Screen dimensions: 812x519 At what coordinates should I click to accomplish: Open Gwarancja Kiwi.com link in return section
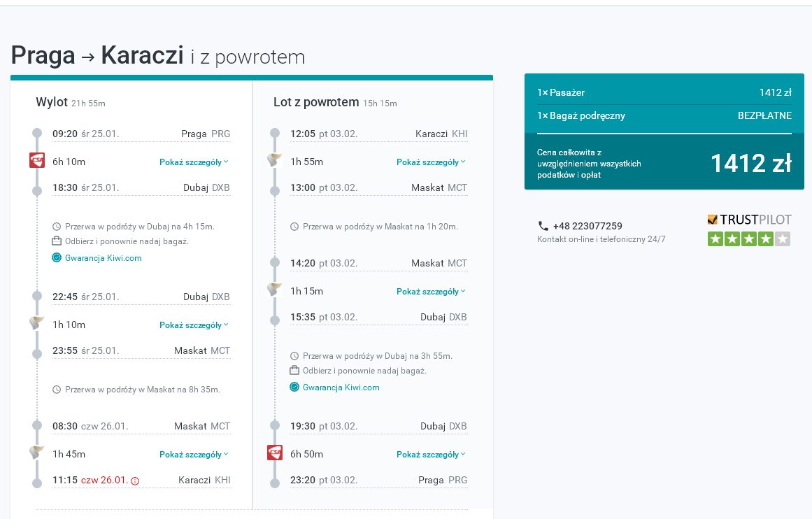pos(341,388)
